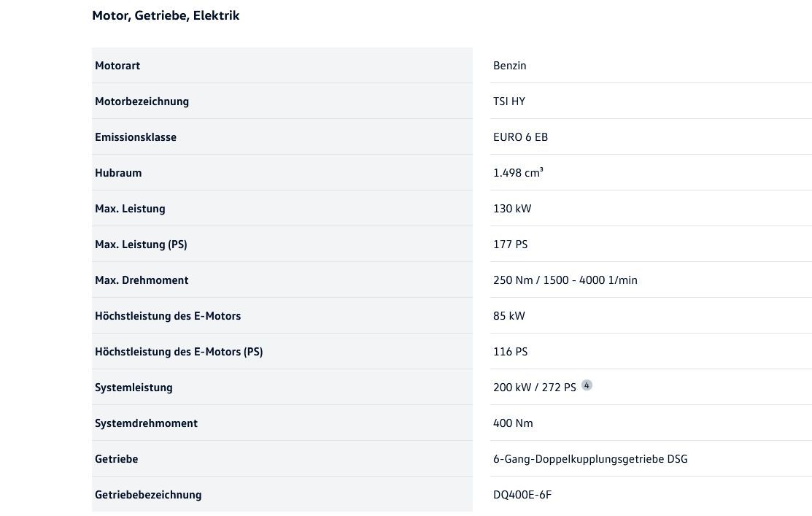Click the '85 kW' E-Motor power value

tap(509, 316)
